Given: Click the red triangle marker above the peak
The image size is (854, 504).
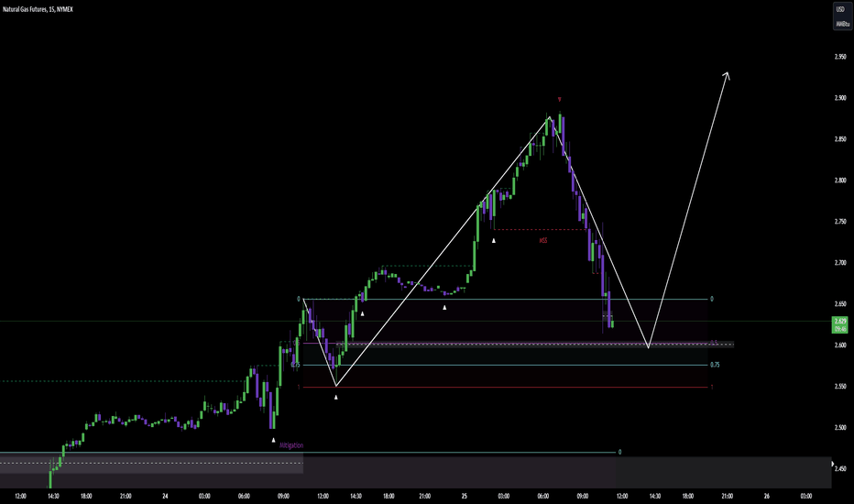Looking at the screenshot, I should 559,100.
